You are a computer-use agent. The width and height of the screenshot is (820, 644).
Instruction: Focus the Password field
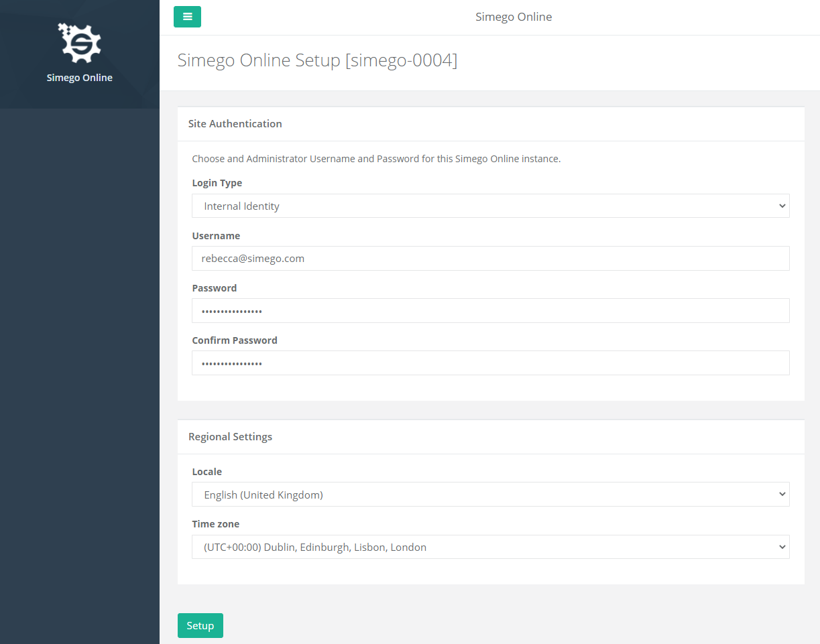[490, 311]
